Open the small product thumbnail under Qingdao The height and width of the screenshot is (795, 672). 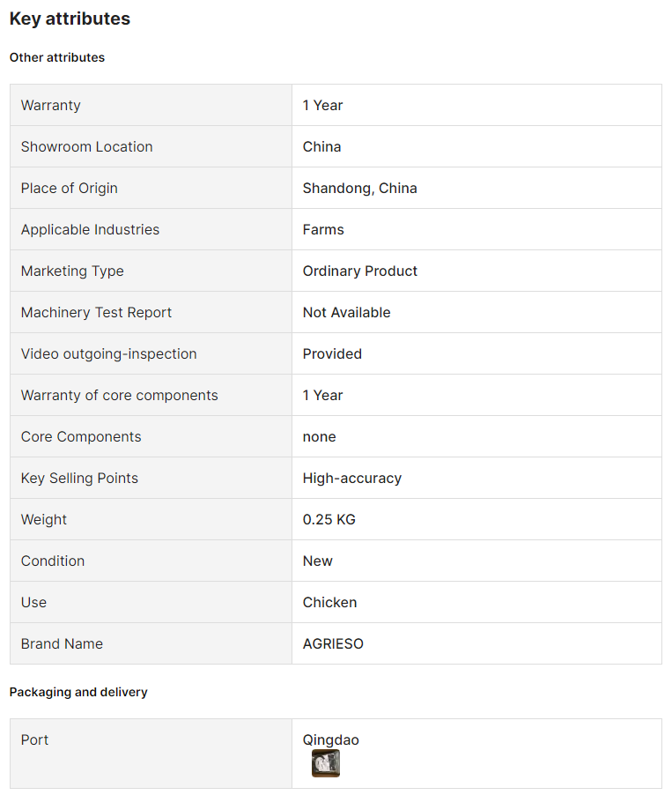[326, 763]
